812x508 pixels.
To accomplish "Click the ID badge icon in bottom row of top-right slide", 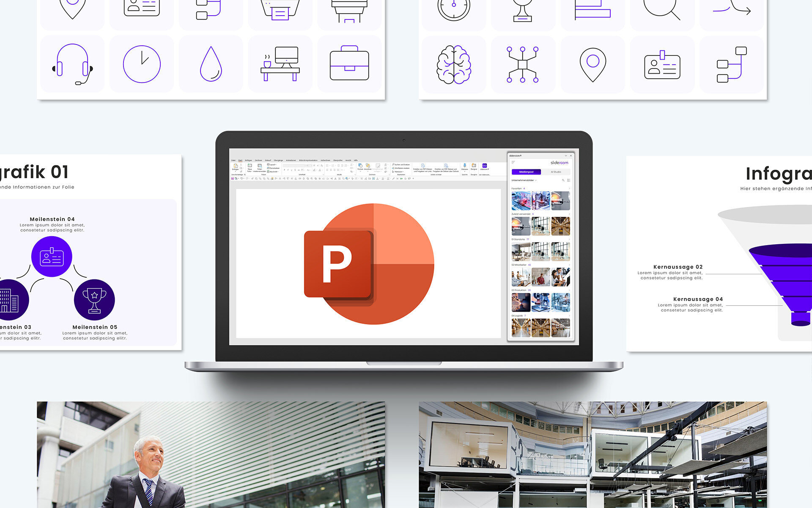I will click(662, 65).
